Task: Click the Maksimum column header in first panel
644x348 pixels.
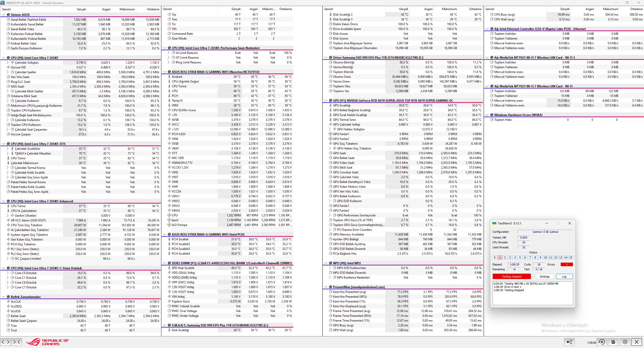Action: pyautogui.click(x=127, y=9)
